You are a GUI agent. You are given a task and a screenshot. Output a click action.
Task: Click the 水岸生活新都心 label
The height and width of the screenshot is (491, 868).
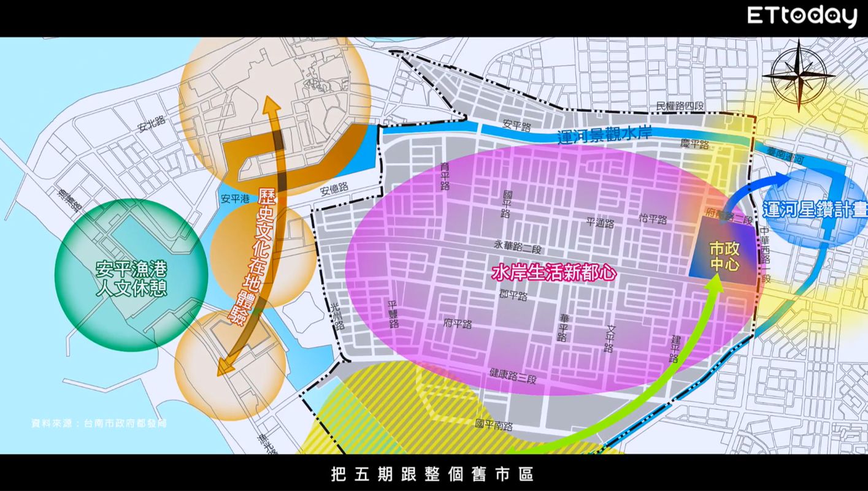553,273
